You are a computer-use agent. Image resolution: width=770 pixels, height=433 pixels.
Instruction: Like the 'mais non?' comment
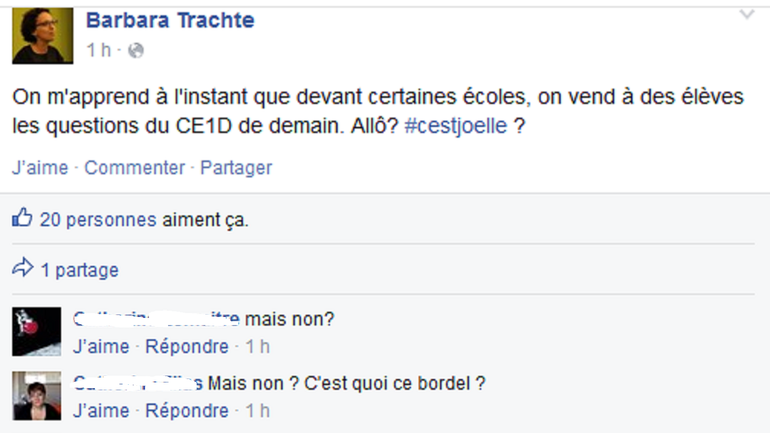click(101, 347)
